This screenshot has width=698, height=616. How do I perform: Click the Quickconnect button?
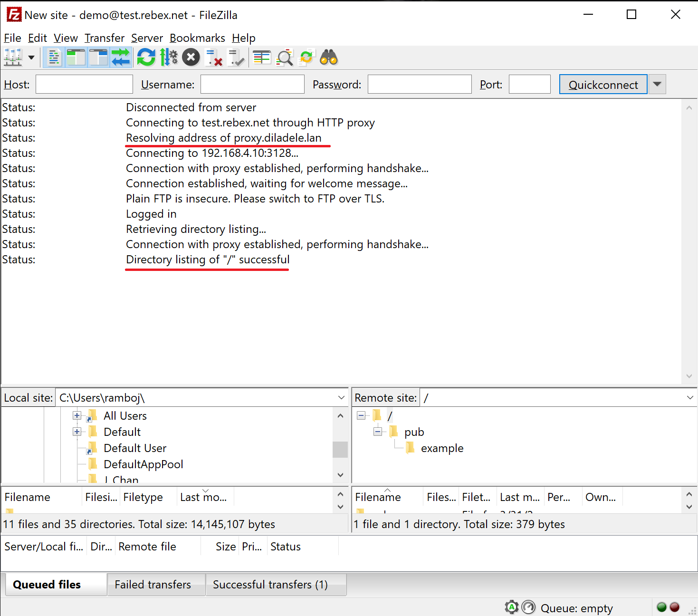point(603,85)
